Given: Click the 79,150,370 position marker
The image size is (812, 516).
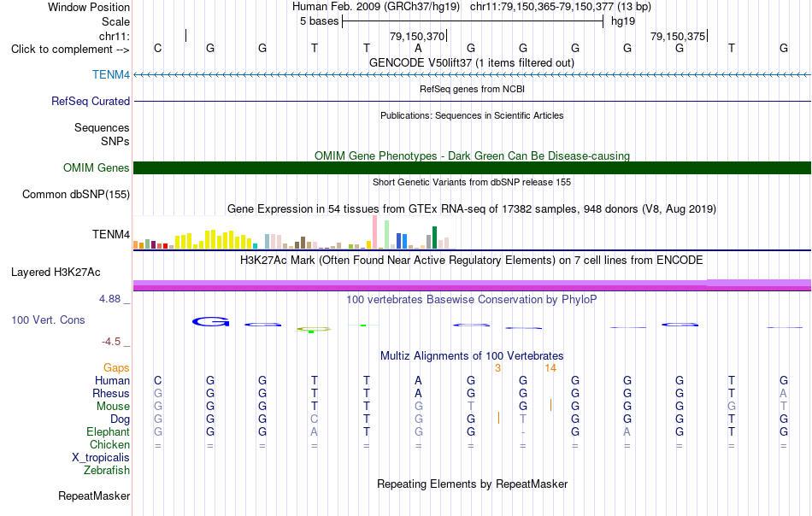Looking at the screenshot, I should tap(417, 36).
